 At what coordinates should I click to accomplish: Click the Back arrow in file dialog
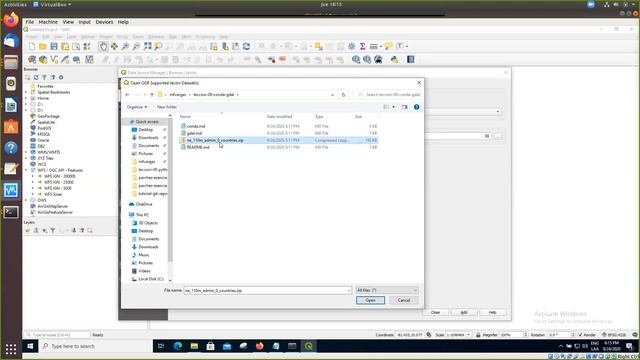(x=127, y=95)
